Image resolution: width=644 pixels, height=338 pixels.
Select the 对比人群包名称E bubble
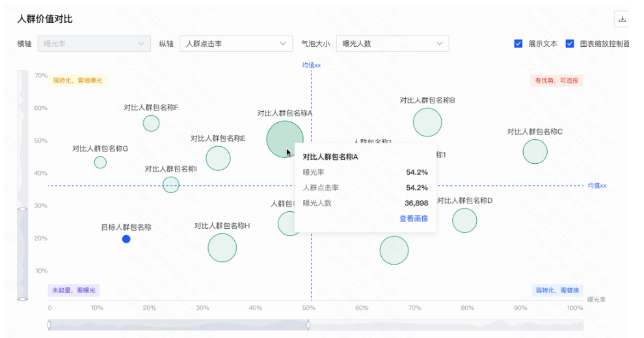coord(218,158)
